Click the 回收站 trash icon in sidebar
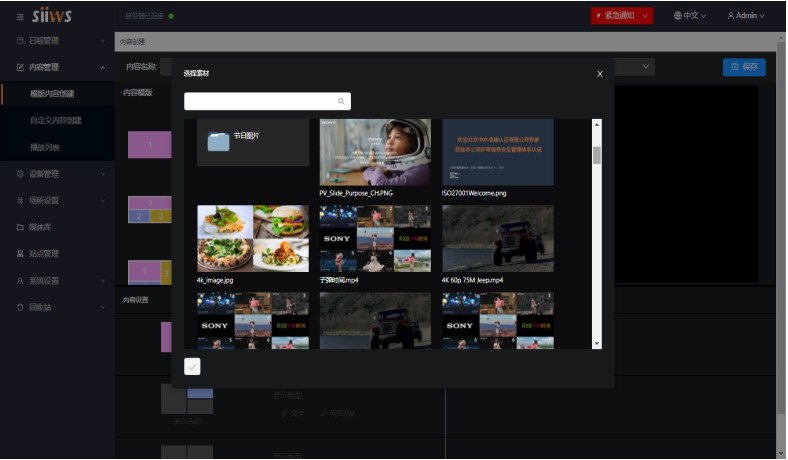Screen dimensions: 788x460 pos(20,307)
